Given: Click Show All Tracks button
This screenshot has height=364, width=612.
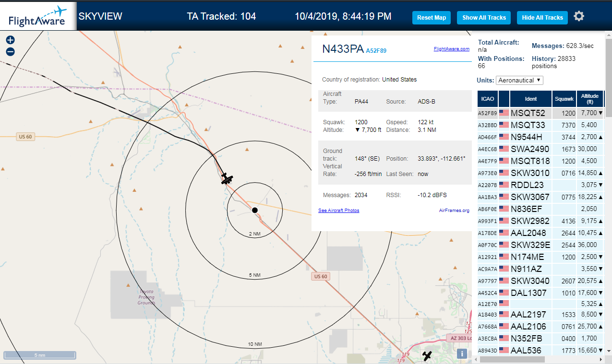Looking at the screenshot, I should pos(484,18).
